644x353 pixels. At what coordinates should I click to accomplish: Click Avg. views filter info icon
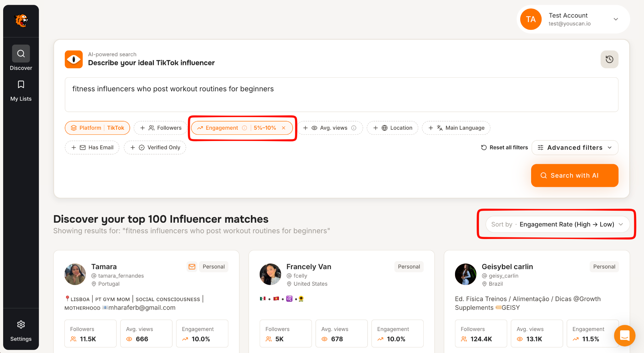click(x=354, y=128)
